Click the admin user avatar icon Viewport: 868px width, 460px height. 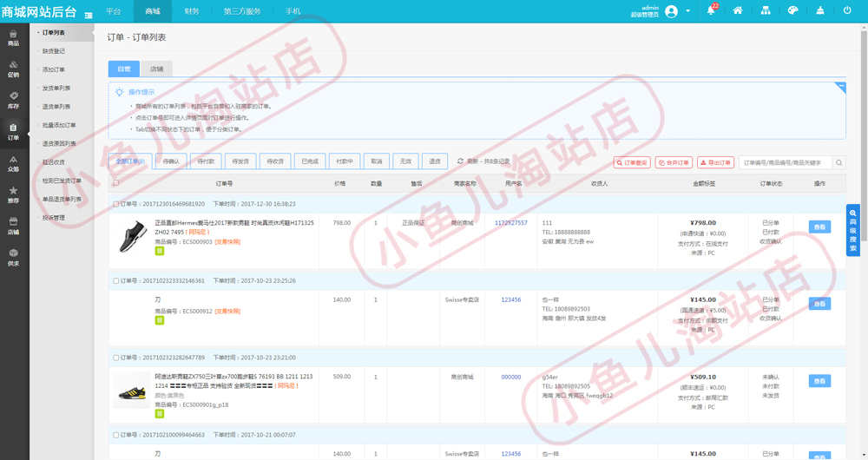pos(671,11)
